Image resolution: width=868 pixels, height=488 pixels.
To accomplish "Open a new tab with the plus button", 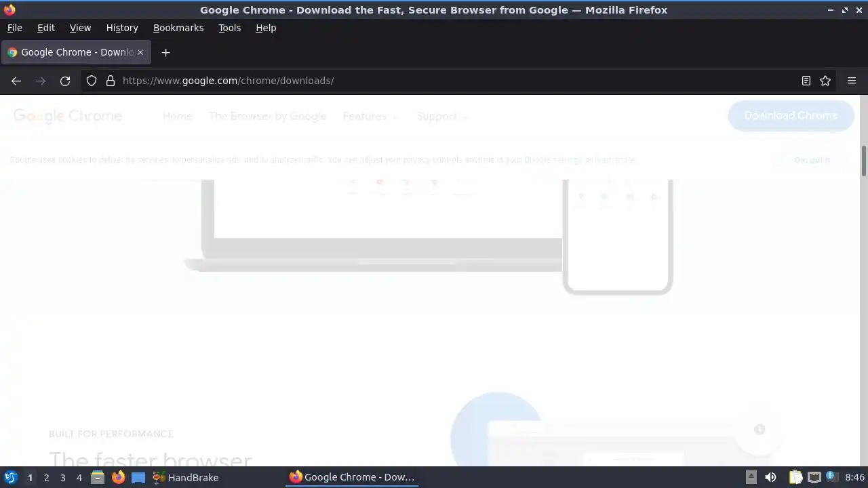I will (x=165, y=52).
